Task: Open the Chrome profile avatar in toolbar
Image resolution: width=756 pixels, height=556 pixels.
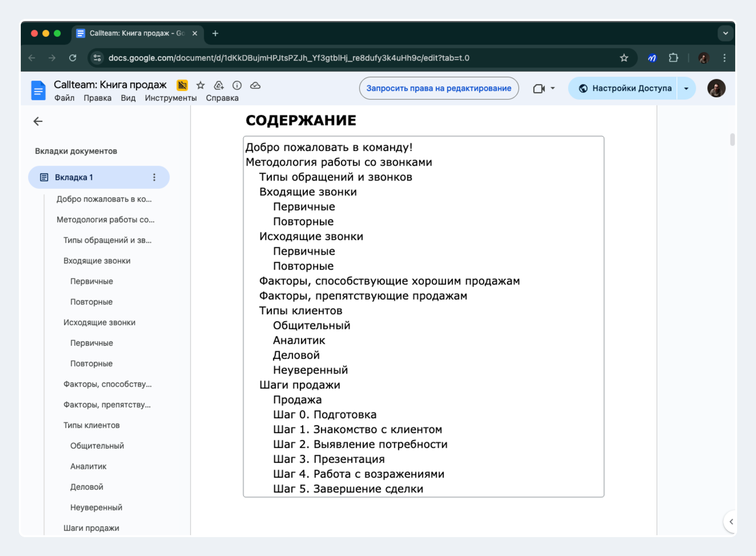Action: 704,58
